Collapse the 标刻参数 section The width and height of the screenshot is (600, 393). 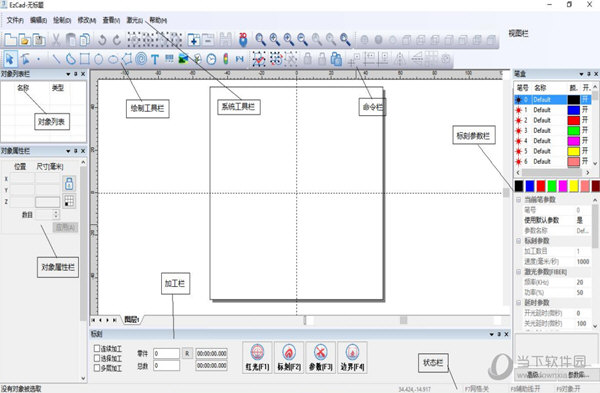(518, 241)
